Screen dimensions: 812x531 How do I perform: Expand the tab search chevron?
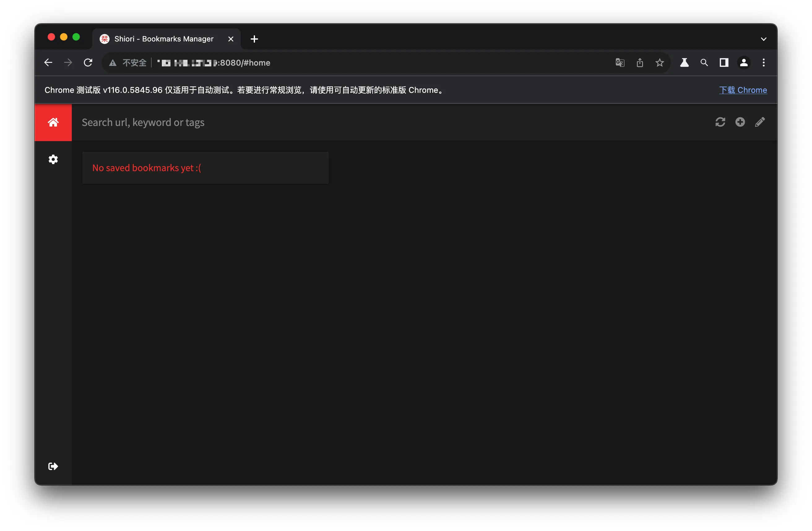tap(763, 39)
